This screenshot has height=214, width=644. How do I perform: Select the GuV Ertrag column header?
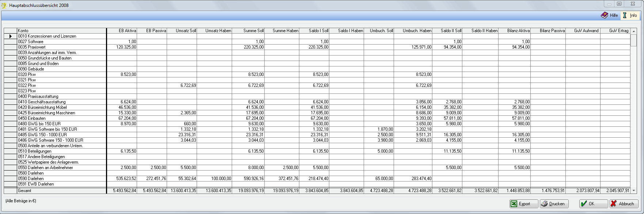point(615,31)
